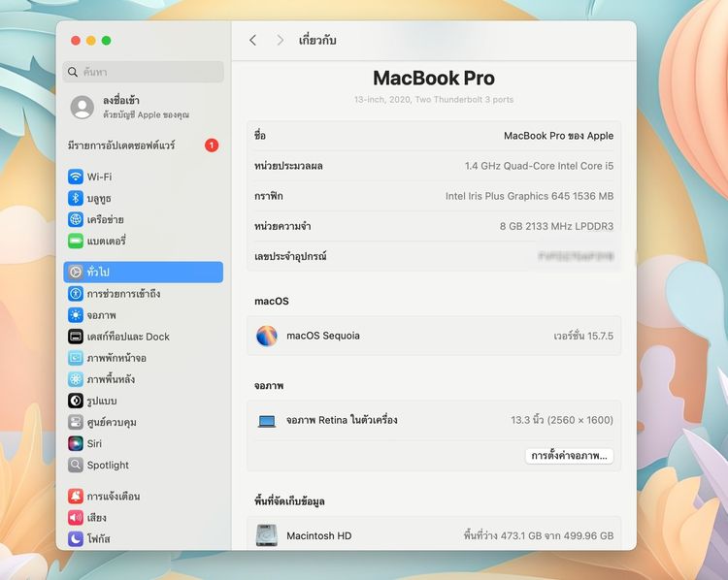Open the Wallpaper (ภาพพื้นหลัง) icon
Image resolution: width=728 pixels, height=580 pixels.
click(x=75, y=379)
